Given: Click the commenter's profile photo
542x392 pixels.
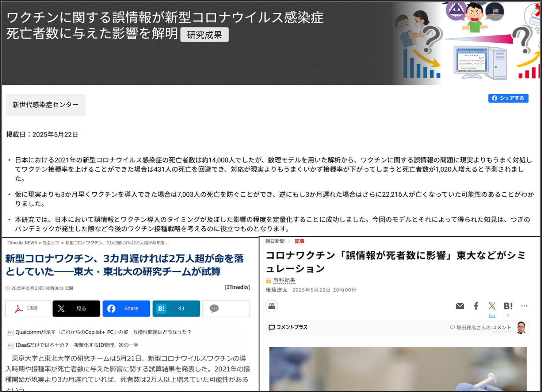Looking at the screenshot, I should coord(521,327).
